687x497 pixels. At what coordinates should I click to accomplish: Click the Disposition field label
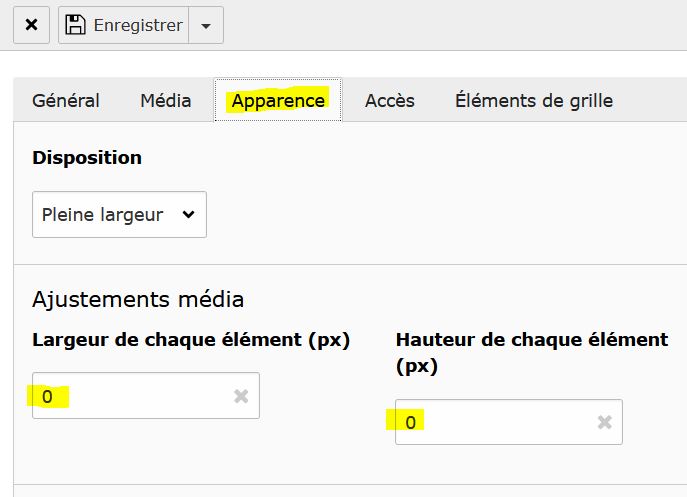pos(87,158)
